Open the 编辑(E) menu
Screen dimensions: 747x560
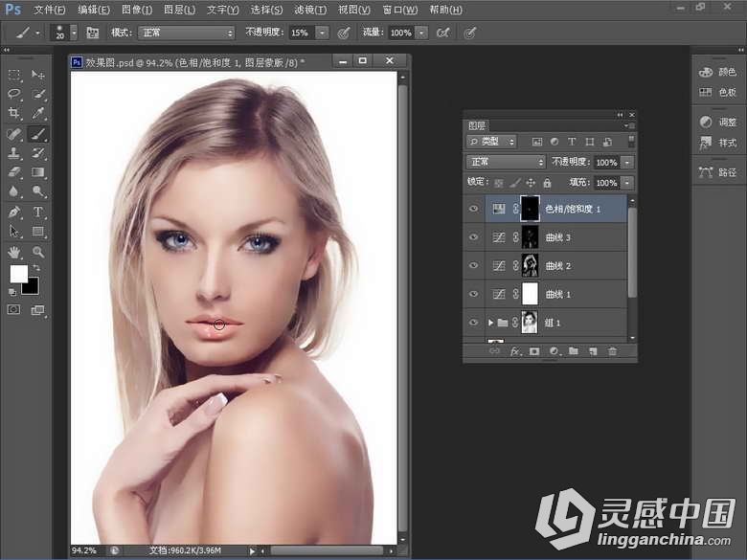(x=94, y=10)
